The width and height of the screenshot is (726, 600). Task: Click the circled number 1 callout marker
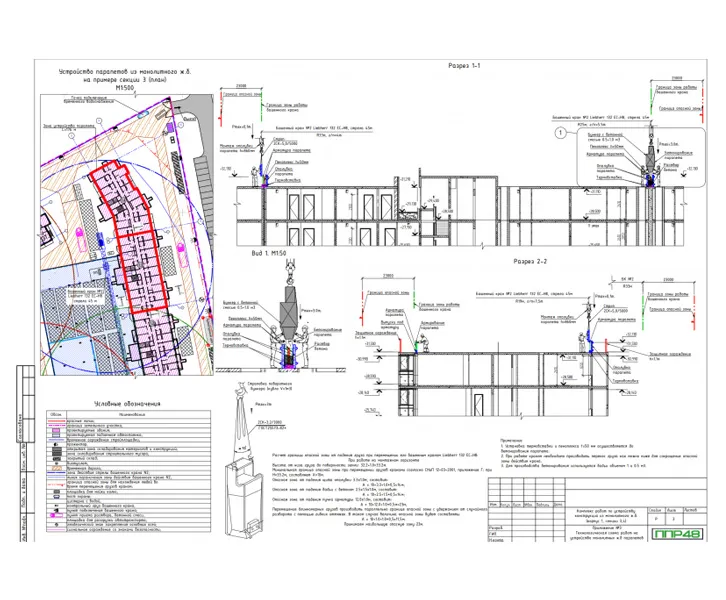(x=561, y=133)
